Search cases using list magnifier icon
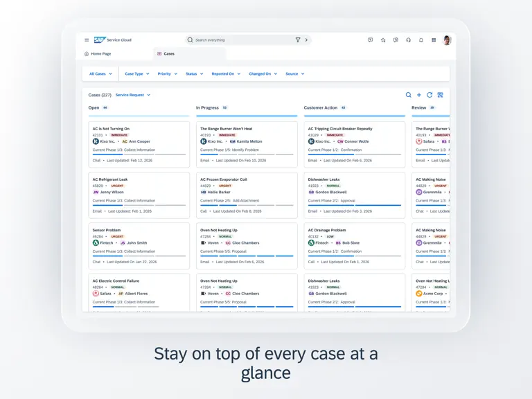The width and height of the screenshot is (532, 399). pos(409,95)
